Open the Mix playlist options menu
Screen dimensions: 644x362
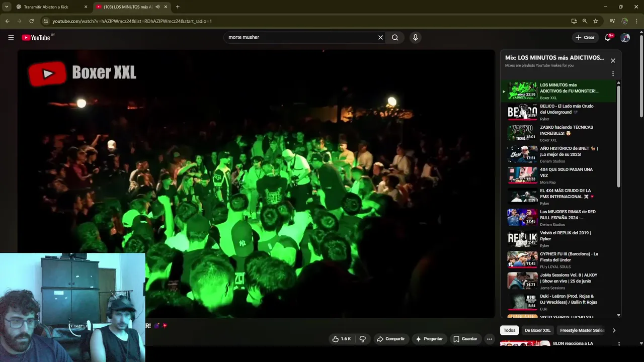point(613,74)
